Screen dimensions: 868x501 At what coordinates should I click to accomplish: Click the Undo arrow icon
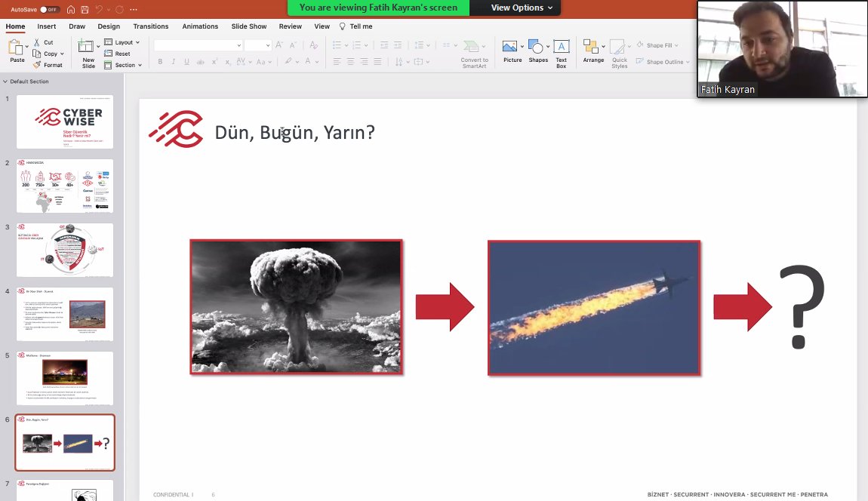point(99,9)
